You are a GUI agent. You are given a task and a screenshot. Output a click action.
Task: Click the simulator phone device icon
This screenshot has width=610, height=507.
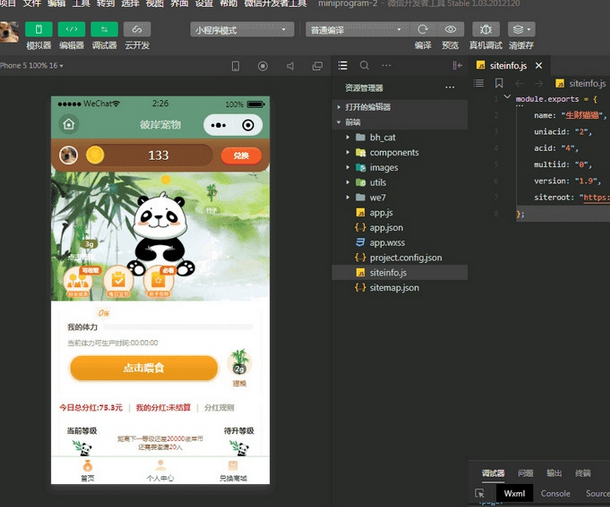[x=235, y=66]
